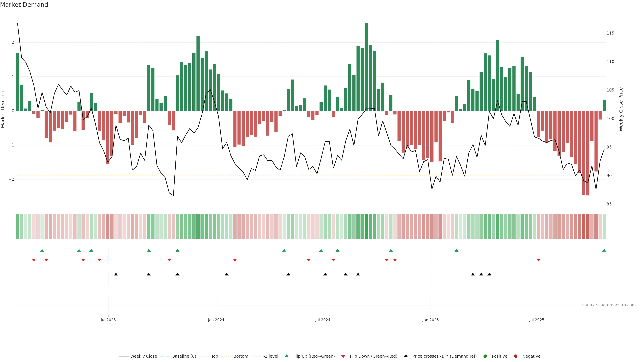Click the green Positive legend dot
644x362 pixels.
pyautogui.click(x=485, y=356)
